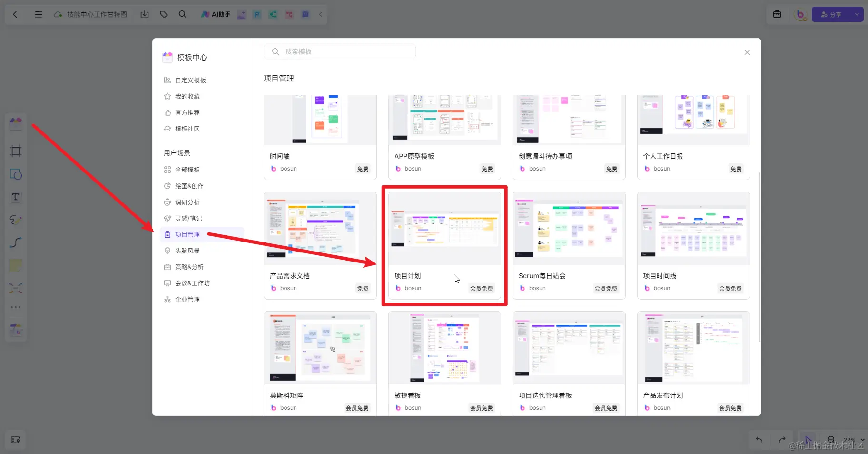Add a Sticky Note from the toolbar

(x=16, y=265)
